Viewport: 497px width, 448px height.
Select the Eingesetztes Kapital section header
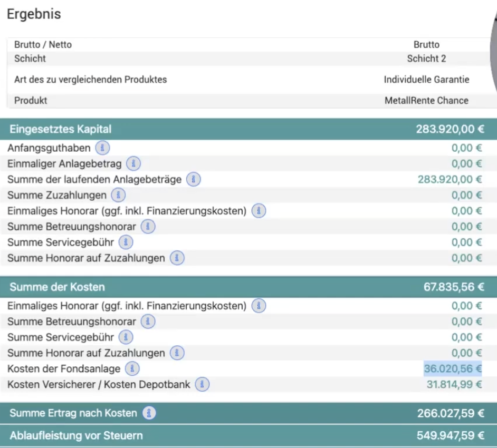[248, 129]
